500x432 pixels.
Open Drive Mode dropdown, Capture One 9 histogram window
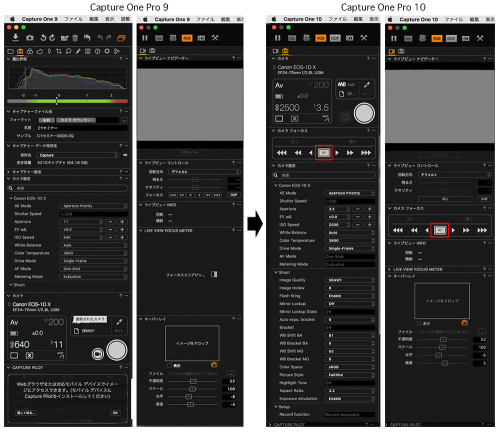93,261
